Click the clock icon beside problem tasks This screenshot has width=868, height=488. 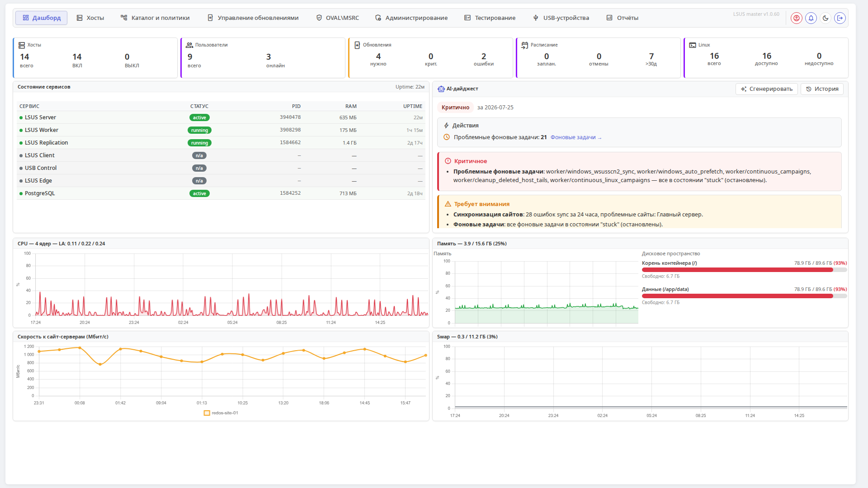tap(447, 137)
